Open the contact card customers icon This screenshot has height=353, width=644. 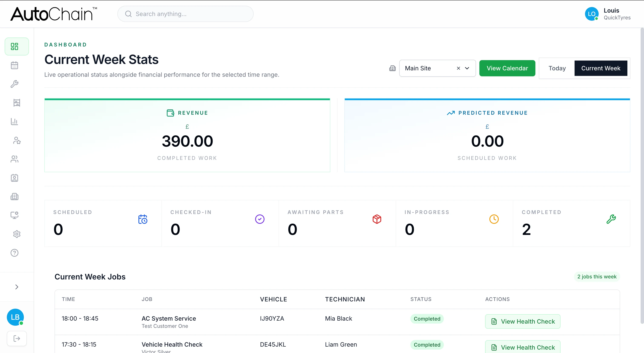coord(14,178)
